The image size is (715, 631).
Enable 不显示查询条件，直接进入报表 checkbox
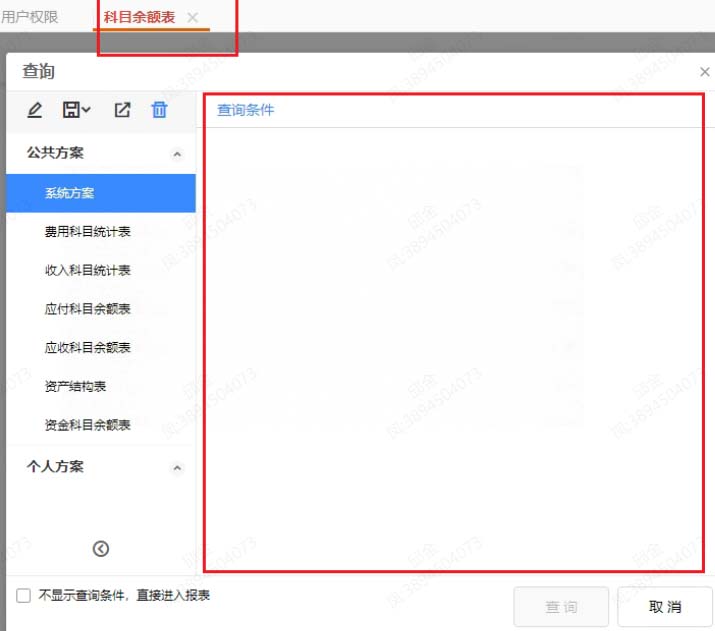(x=23, y=596)
